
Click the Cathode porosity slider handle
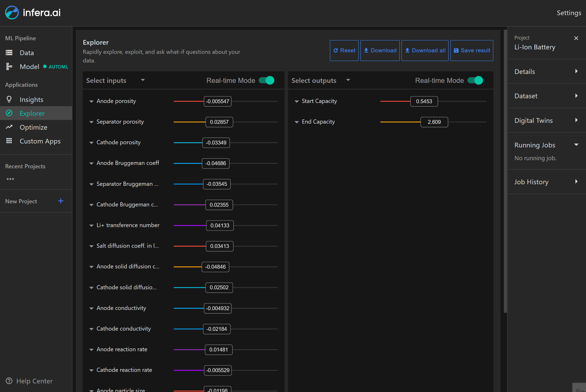pos(216,143)
